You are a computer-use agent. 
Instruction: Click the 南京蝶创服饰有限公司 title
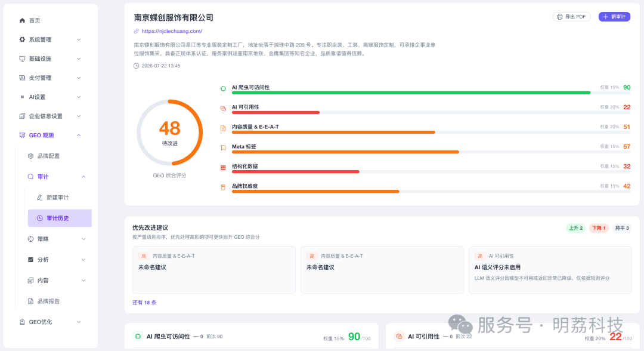[x=174, y=18]
